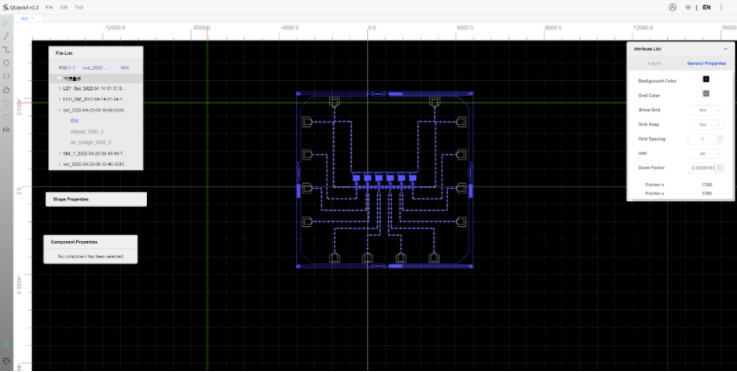Screen dimensions: 737x372
Task: Open the Unit dropdown
Action: click(706, 154)
